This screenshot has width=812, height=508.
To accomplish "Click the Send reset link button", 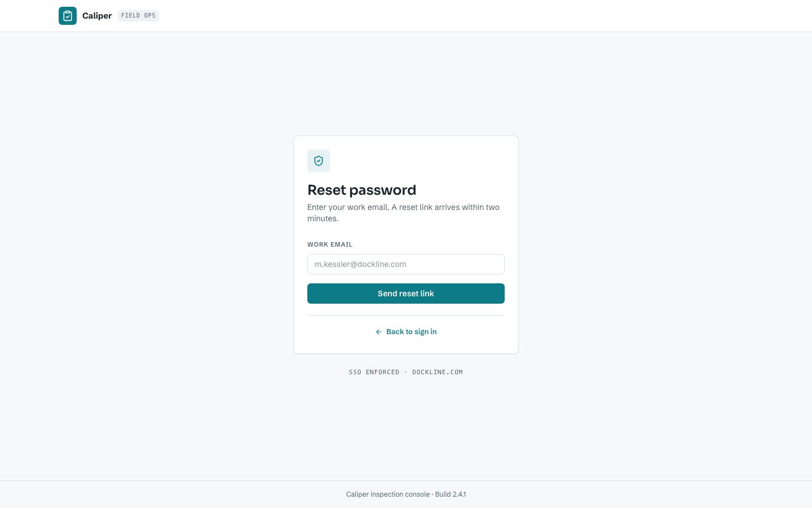I will tap(406, 294).
